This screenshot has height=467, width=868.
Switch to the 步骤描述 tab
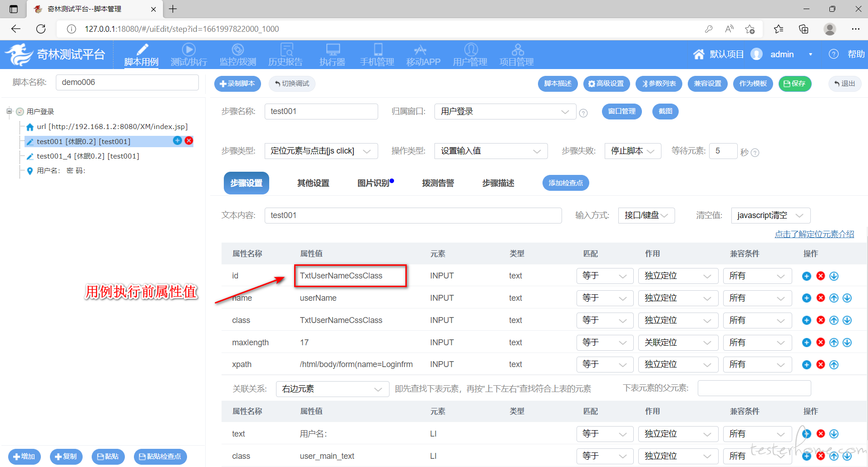click(498, 183)
